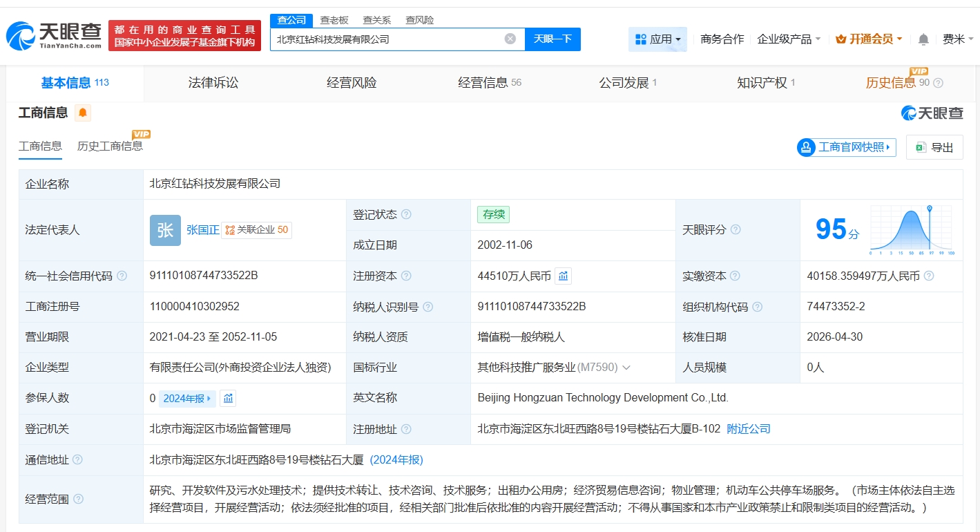
Task: Open the 知识产权 tab
Action: coord(766,83)
